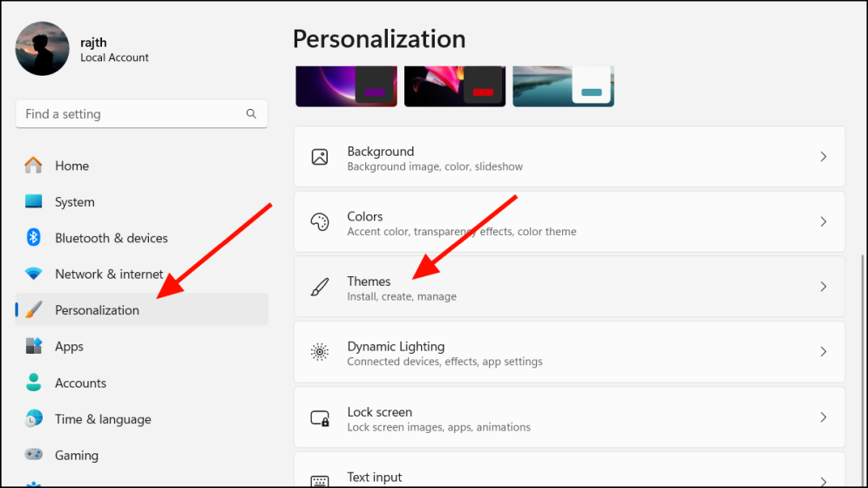Click the Time & language globe icon
The image size is (868, 488).
coord(33,419)
